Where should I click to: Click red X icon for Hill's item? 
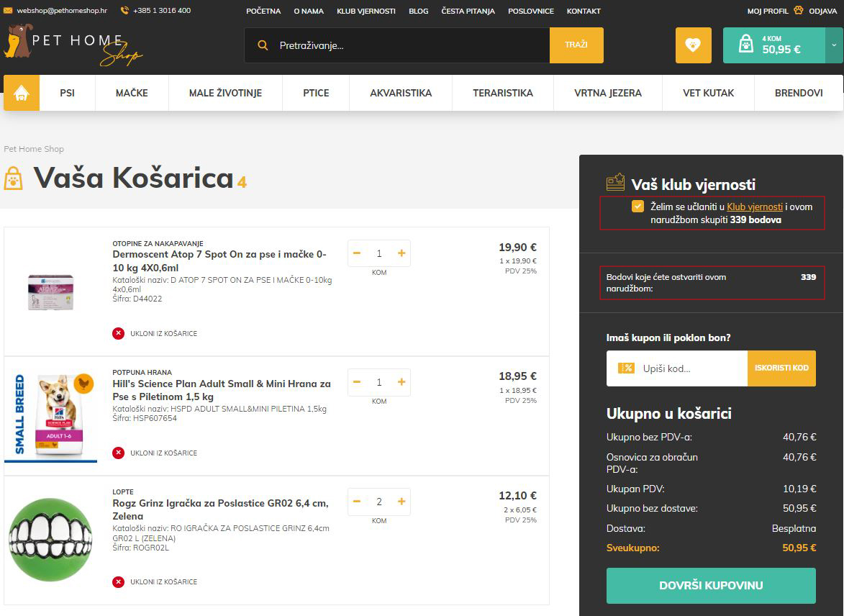(119, 453)
